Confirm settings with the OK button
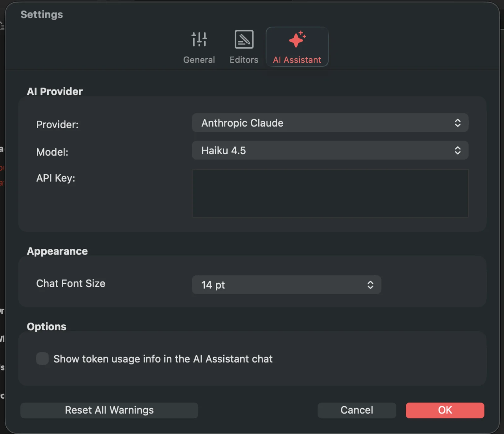Image resolution: width=504 pixels, height=434 pixels. click(445, 410)
